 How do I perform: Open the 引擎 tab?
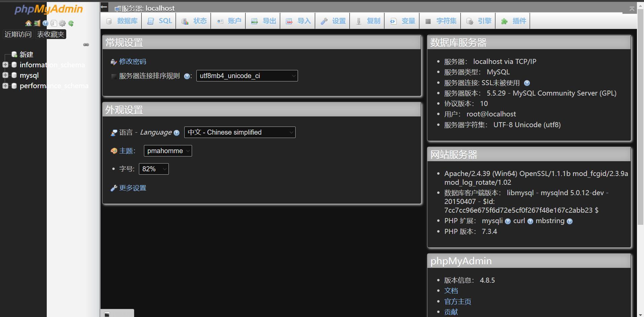click(x=478, y=21)
